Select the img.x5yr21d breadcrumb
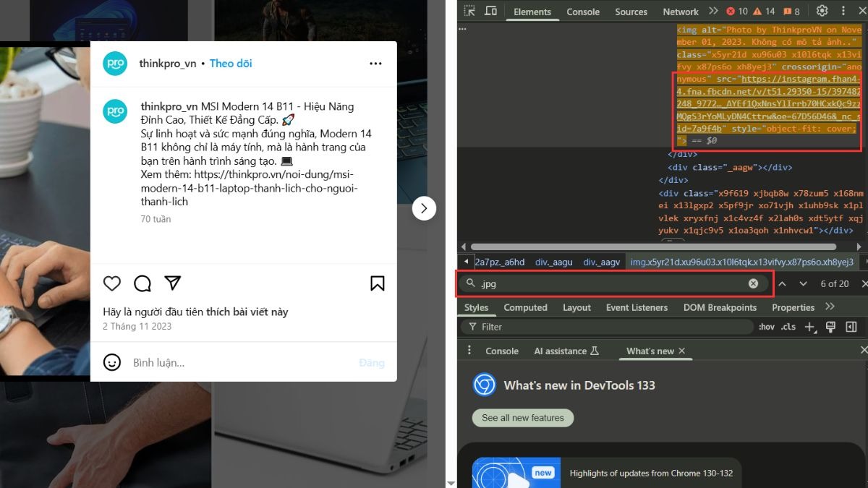Image resolution: width=868 pixels, height=488 pixels. (742, 262)
